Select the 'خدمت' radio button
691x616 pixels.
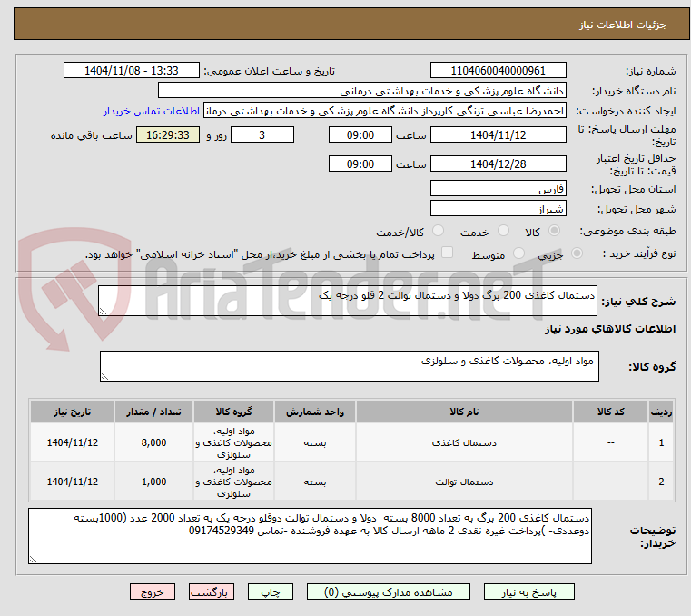[x=503, y=231]
